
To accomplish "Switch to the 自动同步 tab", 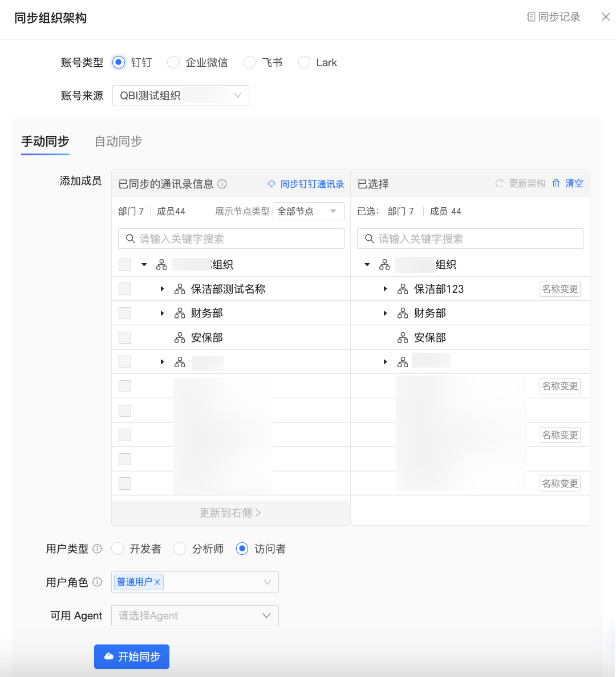I will [118, 141].
